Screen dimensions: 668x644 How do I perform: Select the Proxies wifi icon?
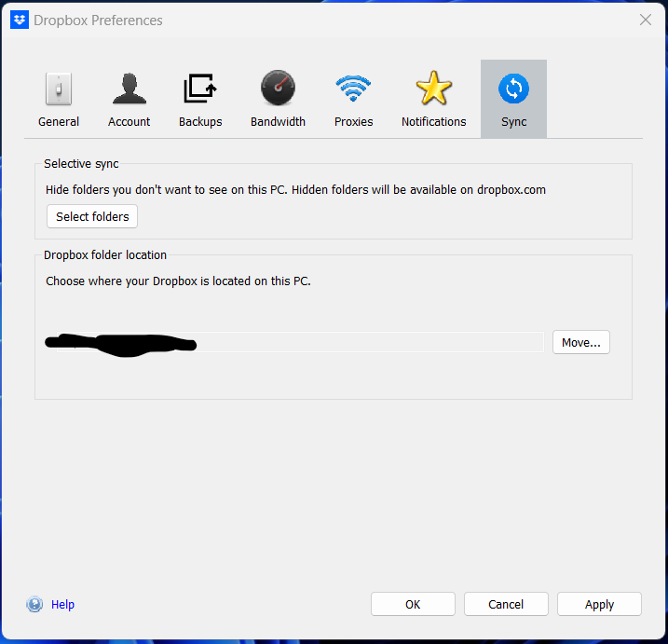353,89
